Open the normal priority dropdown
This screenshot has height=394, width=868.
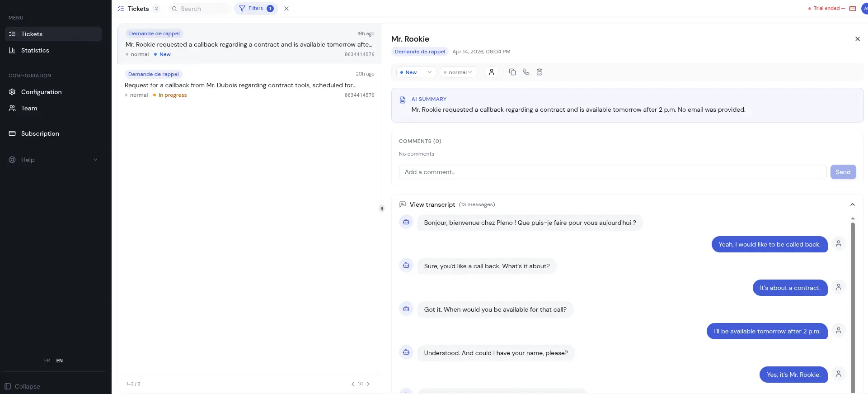point(458,72)
